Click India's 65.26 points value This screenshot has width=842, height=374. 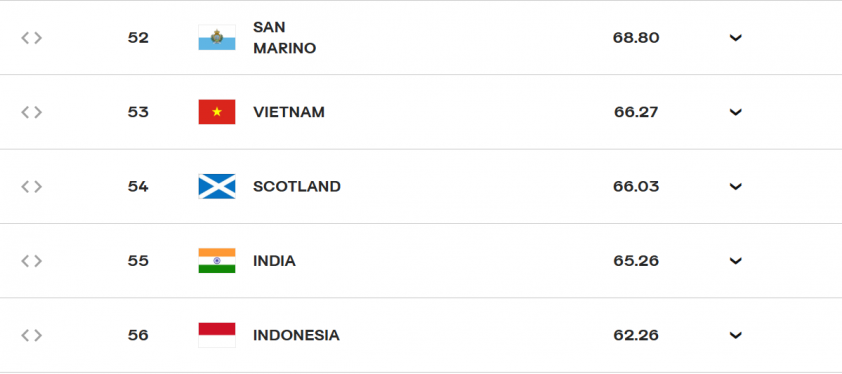coord(636,261)
